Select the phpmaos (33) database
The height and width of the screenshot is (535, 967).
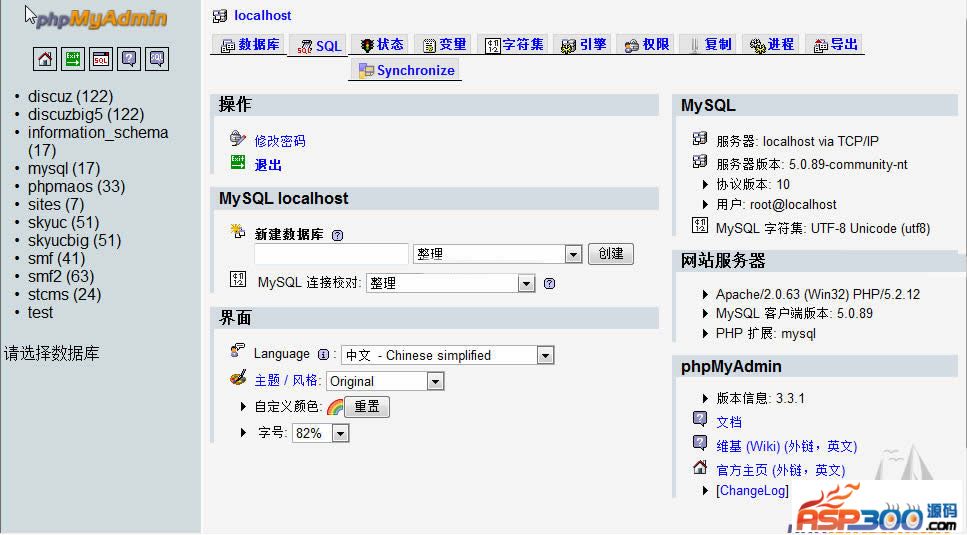point(76,186)
